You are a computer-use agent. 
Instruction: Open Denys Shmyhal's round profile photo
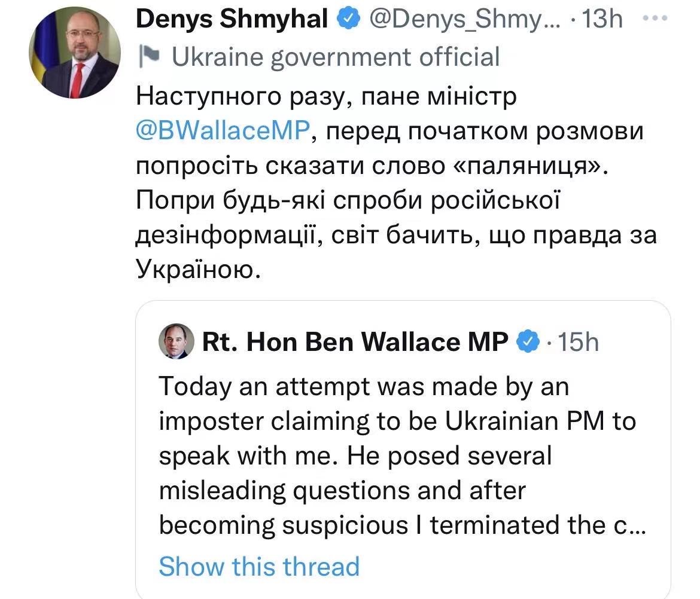point(74,54)
